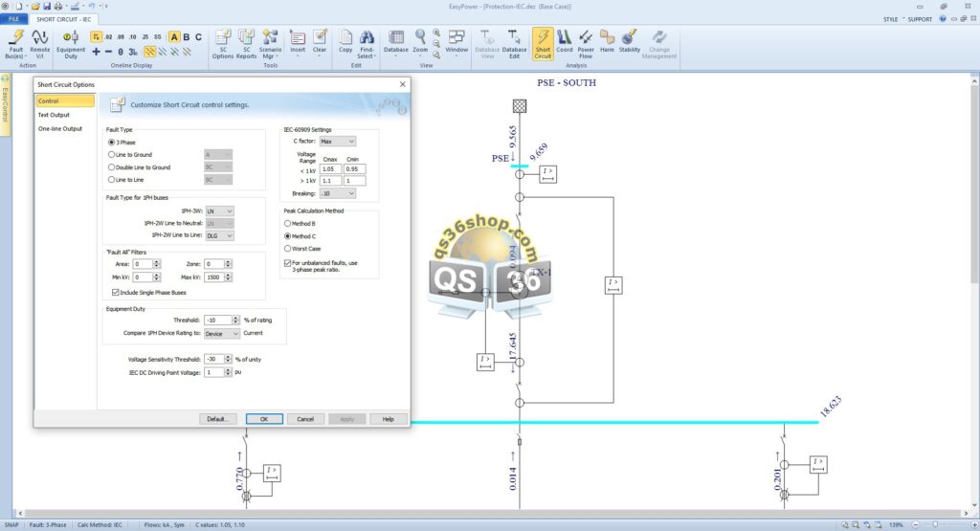
Task: Show phase B currents
Action: 187,37
